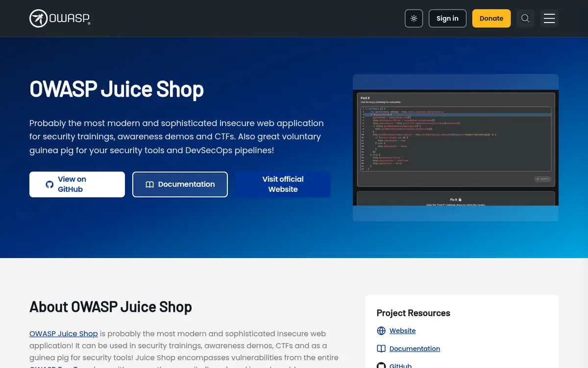Image resolution: width=588 pixels, height=368 pixels.
Task: Open Documentation link in Project Resources
Action: pos(415,349)
